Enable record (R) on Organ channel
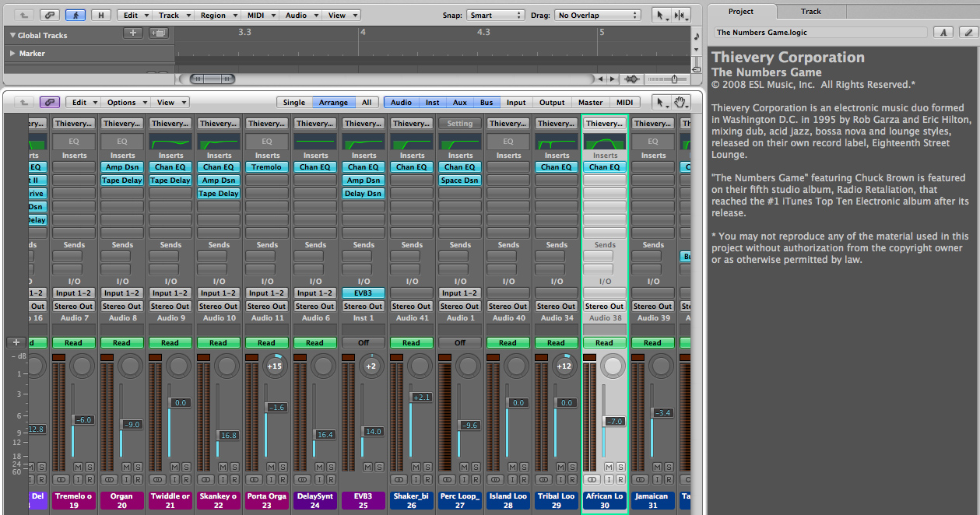The width and height of the screenshot is (980, 515). [138, 480]
